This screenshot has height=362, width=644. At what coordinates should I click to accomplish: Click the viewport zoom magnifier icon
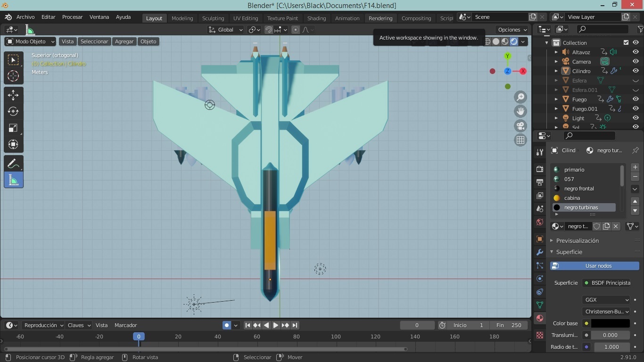tap(520, 97)
